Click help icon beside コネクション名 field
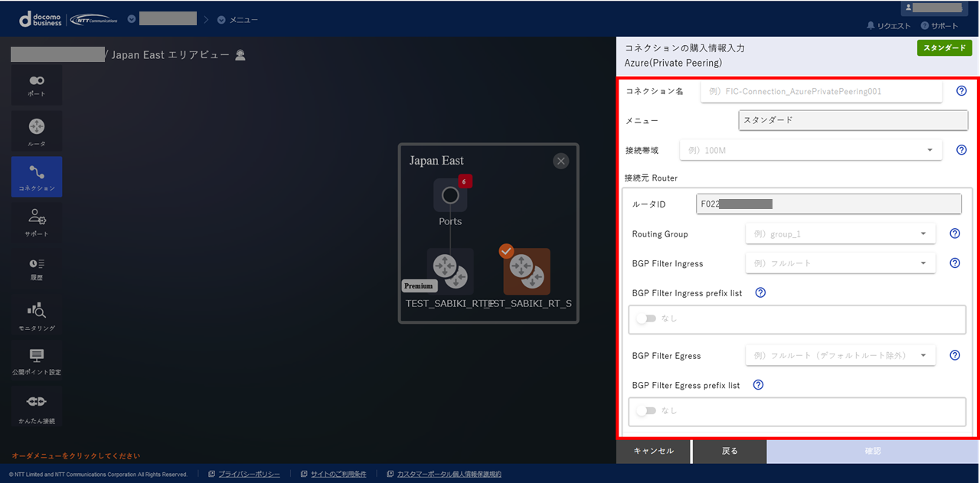Viewport: 980px width, 483px height. pyautogui.click(x=962, y=91)
